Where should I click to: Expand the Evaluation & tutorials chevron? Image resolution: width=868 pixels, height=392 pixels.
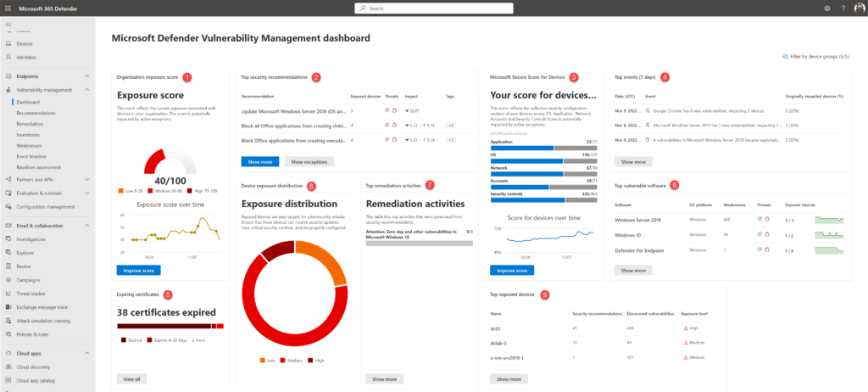coord(87,193)
